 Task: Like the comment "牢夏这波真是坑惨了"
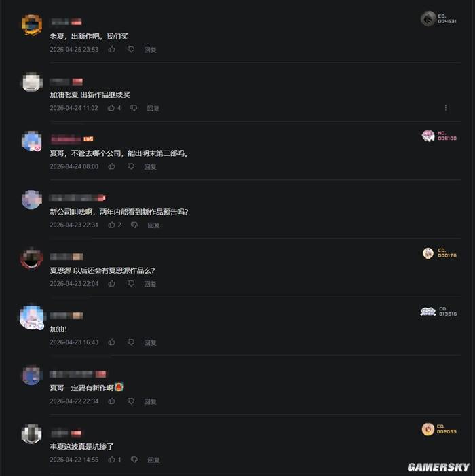(x=111, y=460)
